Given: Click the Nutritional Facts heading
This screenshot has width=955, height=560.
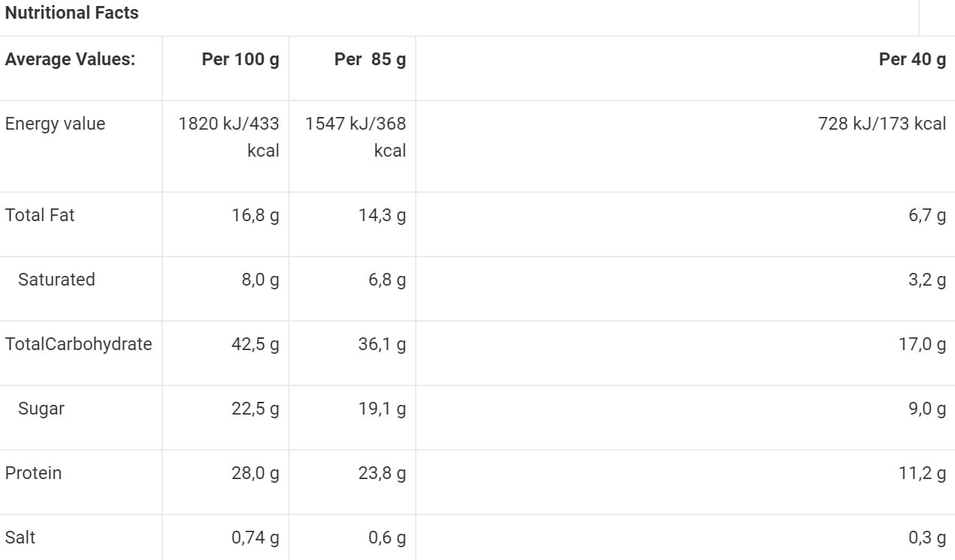Looking at the screenshot, I should pos(71,13).
